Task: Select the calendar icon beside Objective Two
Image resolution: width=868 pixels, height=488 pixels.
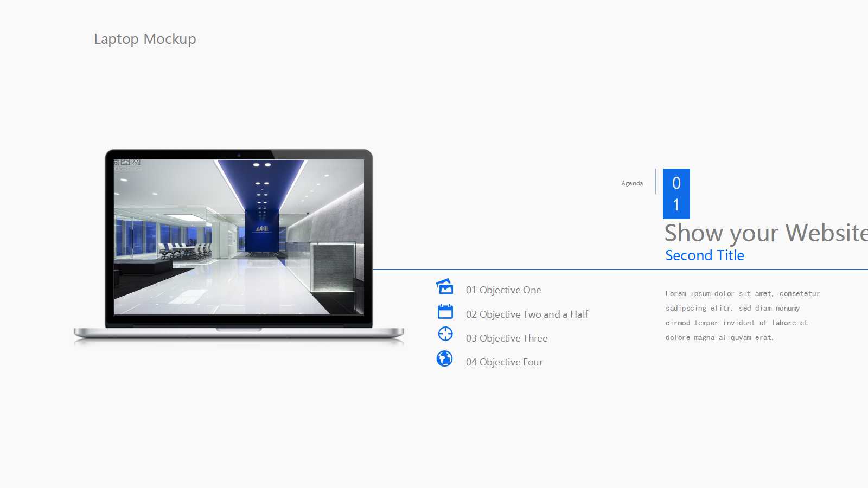Action: 445,311
